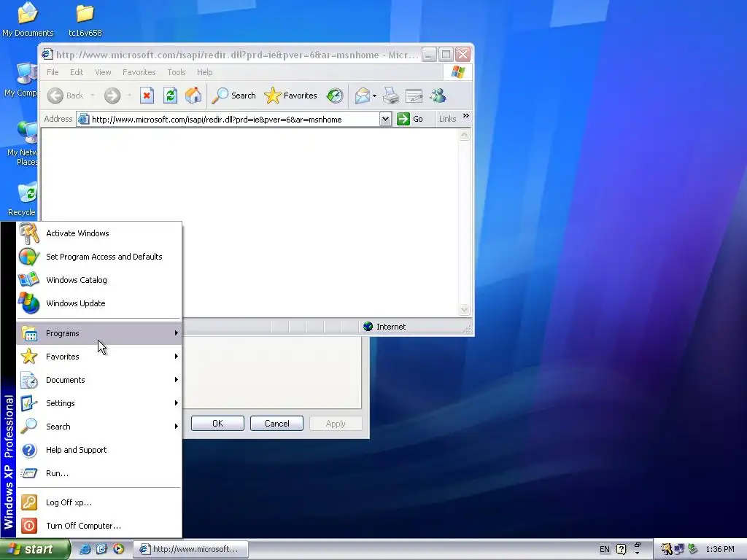This screenshot has height=560, width=747.
Task: Stop page loading with the red X icon
Action: pyautogui.click(x=147, y=96)
